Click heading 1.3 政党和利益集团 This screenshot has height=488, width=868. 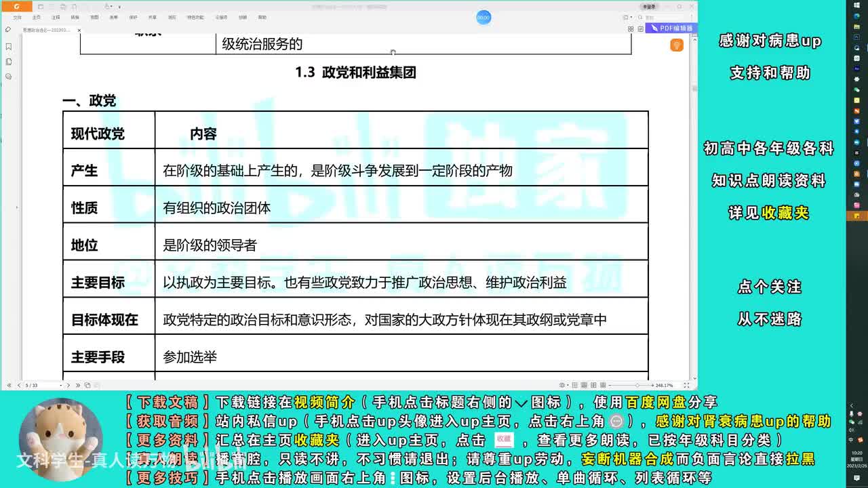[x=355, y=72]
